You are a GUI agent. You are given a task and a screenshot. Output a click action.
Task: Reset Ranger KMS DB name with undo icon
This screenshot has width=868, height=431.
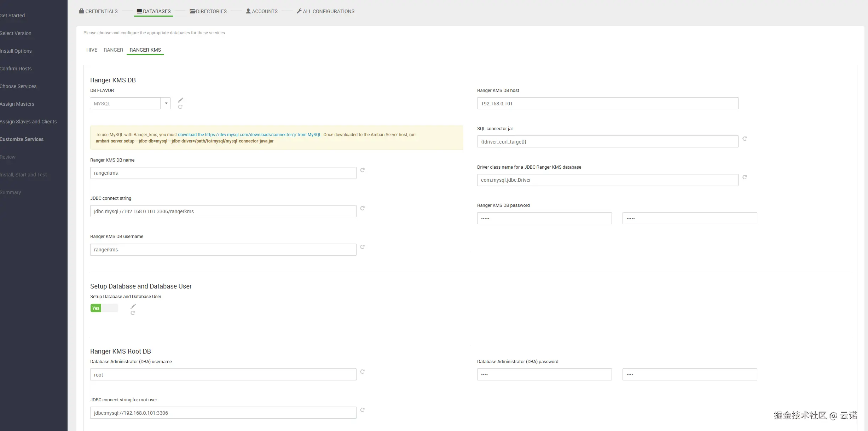362,170
